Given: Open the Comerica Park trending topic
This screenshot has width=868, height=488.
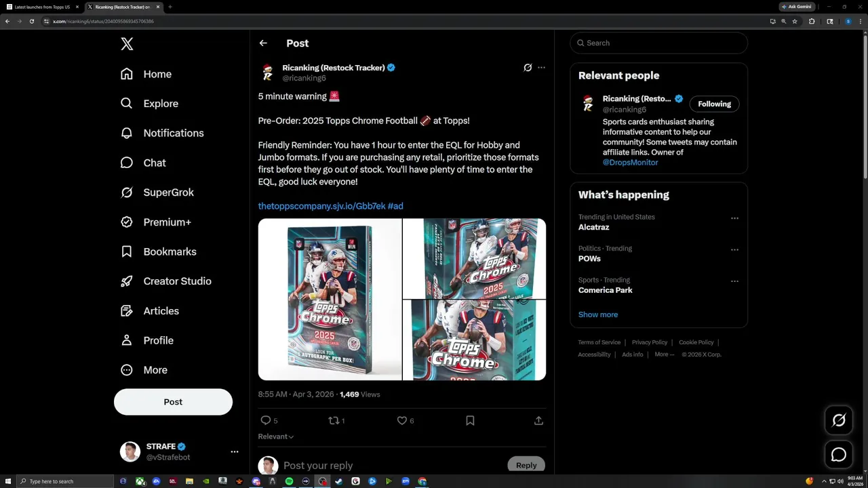Looking at the screenshot, I should [605, 290].
